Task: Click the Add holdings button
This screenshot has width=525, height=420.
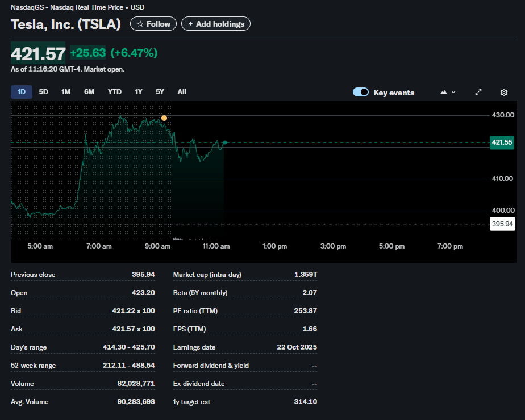Action: click(x=216, y=24)
